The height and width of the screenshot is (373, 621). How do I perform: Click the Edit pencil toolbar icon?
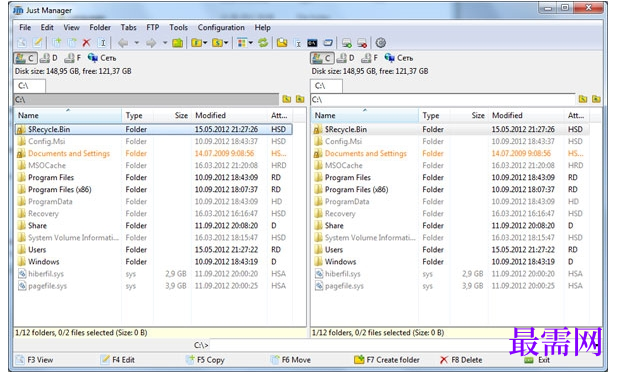[37, 43]
